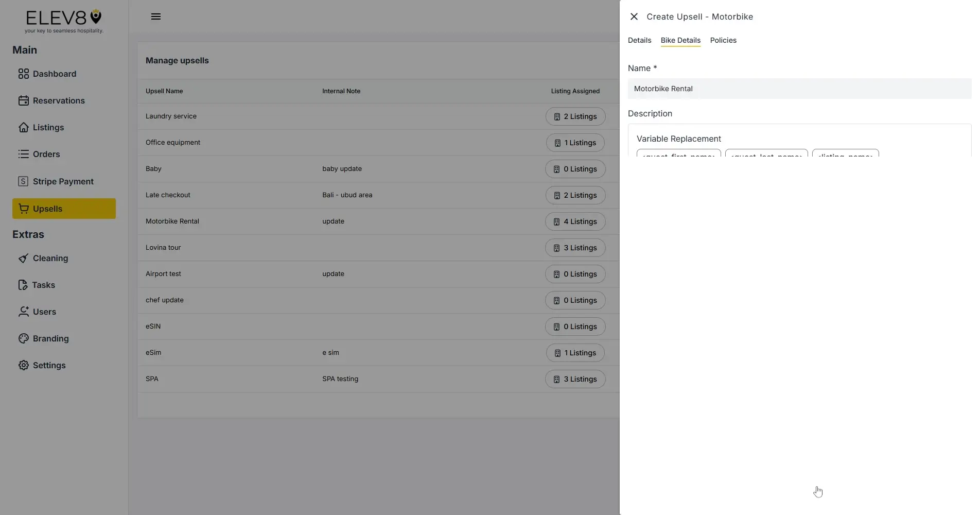980x515 pixels.
Task: Click the Name field containing Motorbike Rental
Action: point(798,89)
